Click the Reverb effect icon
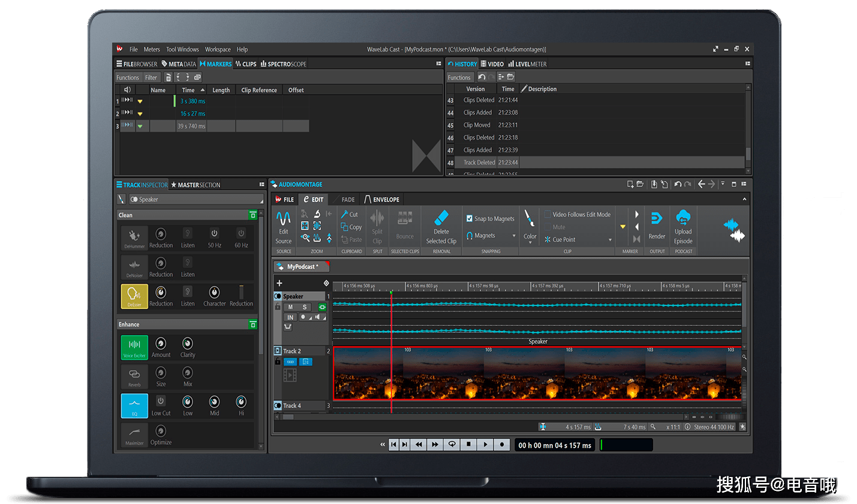 point(134,376)
